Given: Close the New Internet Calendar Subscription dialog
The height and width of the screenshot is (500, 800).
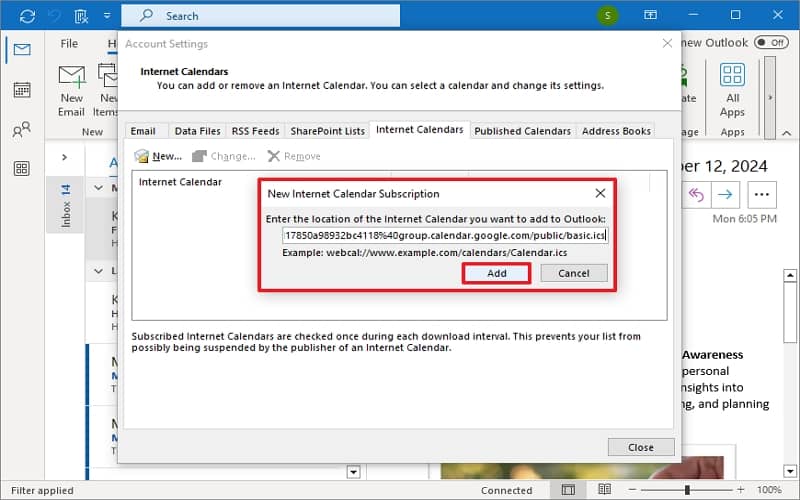Looking at the screenshot, I should [x=600, y=193].
